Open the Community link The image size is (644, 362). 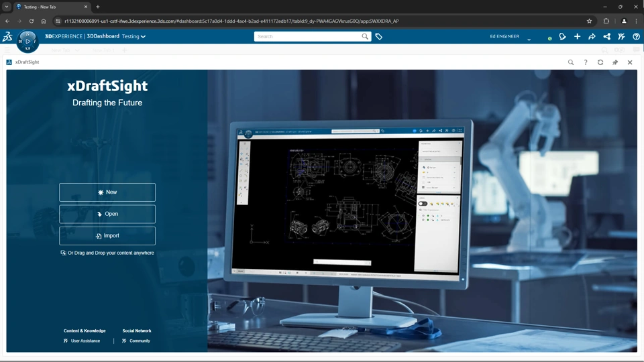coord(136,341)
